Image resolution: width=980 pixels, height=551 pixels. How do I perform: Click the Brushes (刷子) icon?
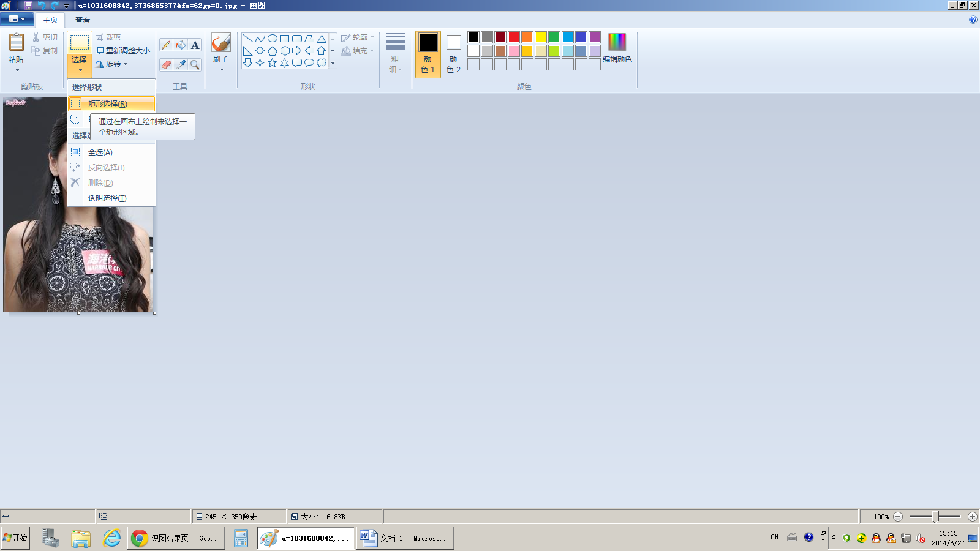coord(221,43)
